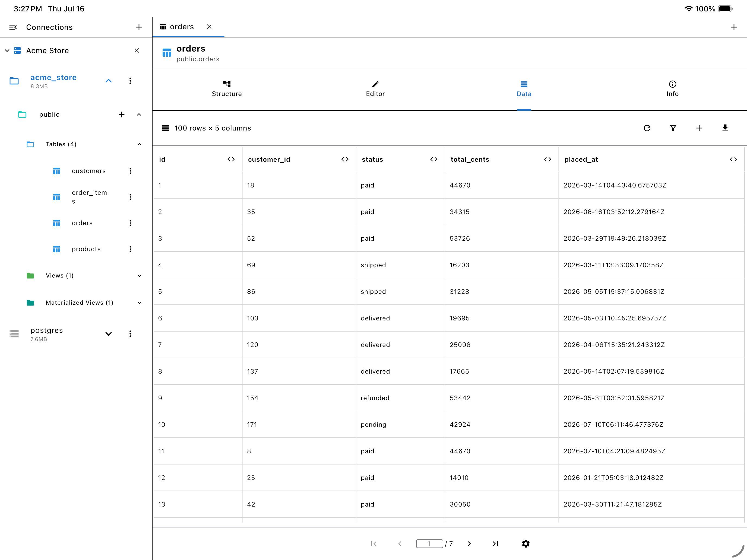The width and height of the screenshot is (747, 560).
Task: Click the public schema label
Action: [49, 114]
